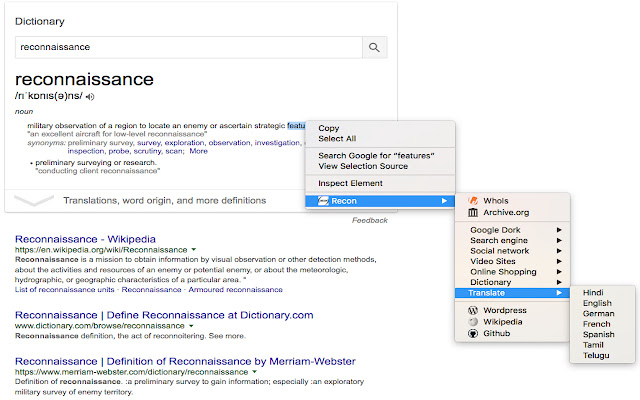
Task: Click the Github octocat icon
Action: pos(473,333)
